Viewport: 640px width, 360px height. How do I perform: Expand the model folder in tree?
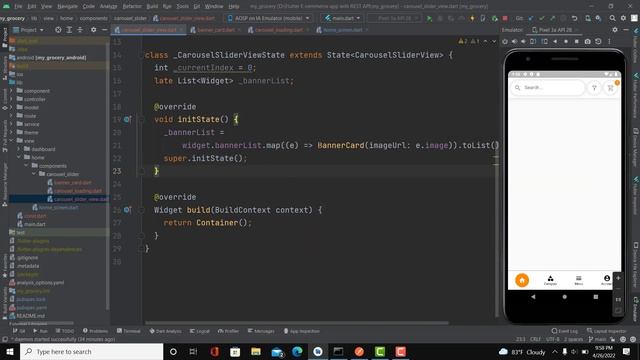(11, 108)
